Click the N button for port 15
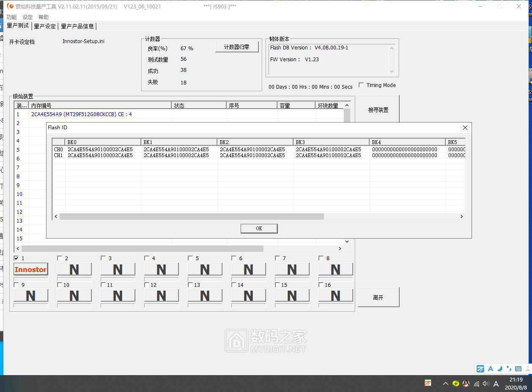The width and height of the screenshot is (532, 392). pos(292,296)
